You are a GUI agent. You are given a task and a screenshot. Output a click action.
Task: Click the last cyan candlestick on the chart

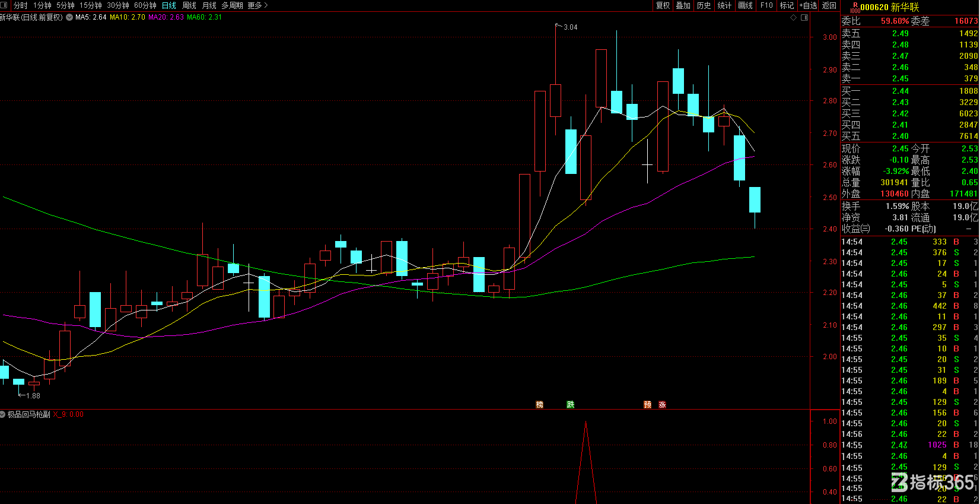pyautogui.click(x=755, y=200)
